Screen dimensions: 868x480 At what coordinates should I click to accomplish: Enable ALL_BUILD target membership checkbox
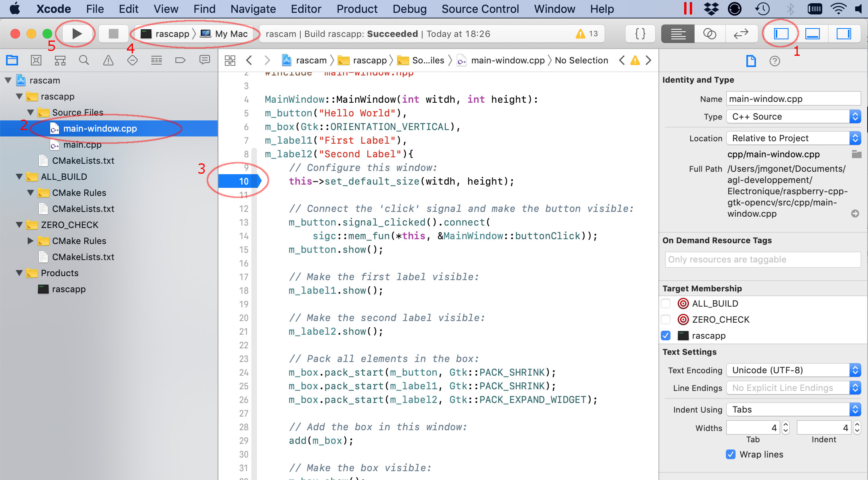pyautogui.click(x=666, y=303)
